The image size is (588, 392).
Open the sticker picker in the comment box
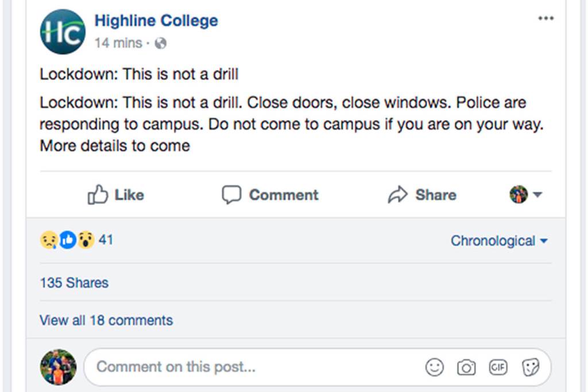531,367
